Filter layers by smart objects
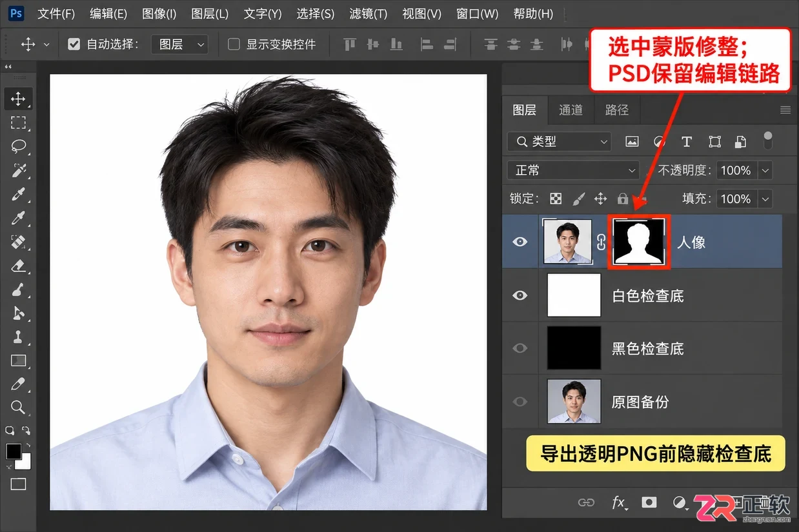The width and height of the screenshot is (799, 532). click(741, 141)
